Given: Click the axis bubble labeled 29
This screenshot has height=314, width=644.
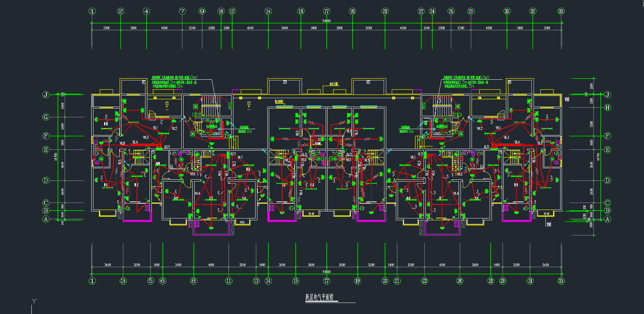Looking at the screenshot, I should tap(503, 281).
